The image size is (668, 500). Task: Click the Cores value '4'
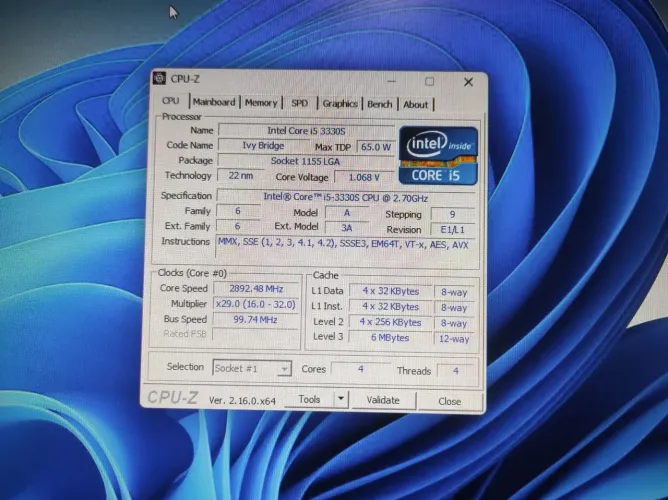(361, 369)
